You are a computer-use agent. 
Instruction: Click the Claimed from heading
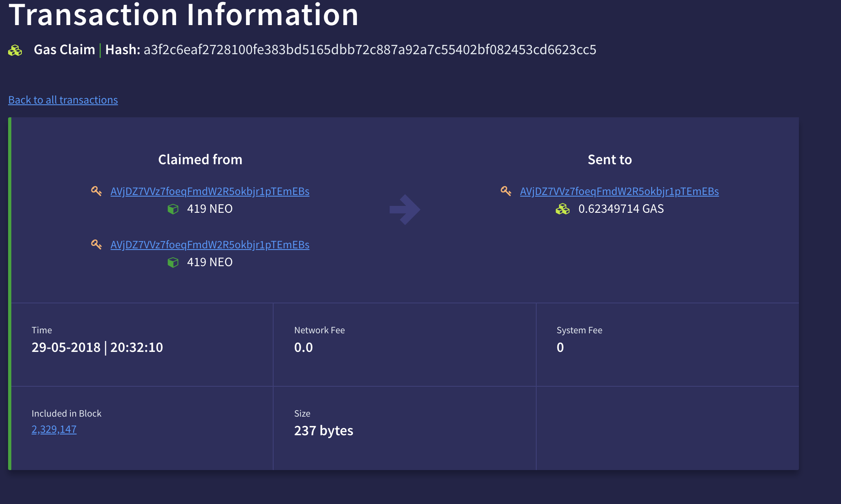[200, 160]
